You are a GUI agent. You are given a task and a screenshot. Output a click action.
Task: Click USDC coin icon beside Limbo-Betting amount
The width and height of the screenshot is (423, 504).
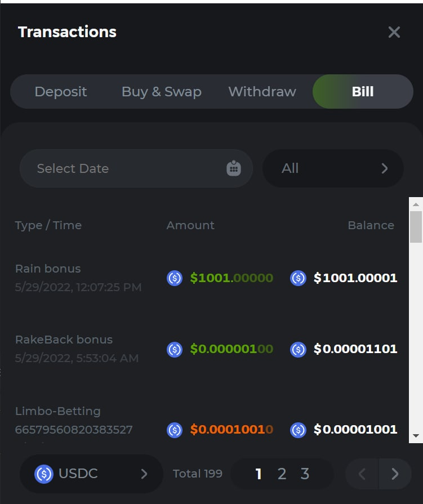click(175, 430)
